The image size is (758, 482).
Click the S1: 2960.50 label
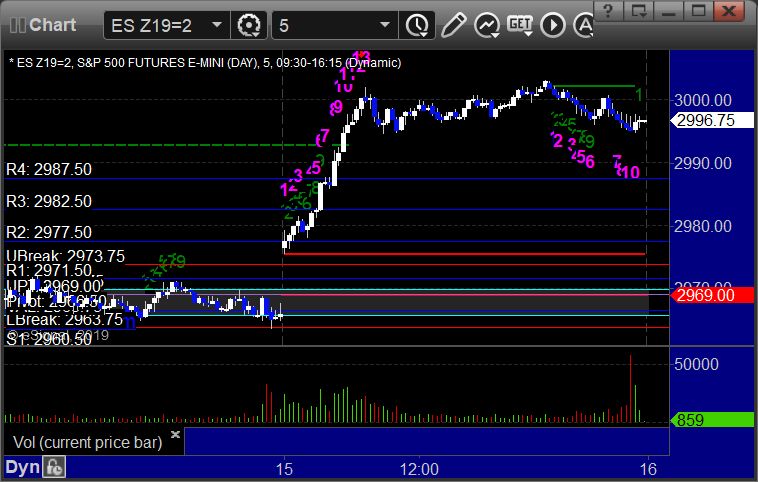coord(49,339)
